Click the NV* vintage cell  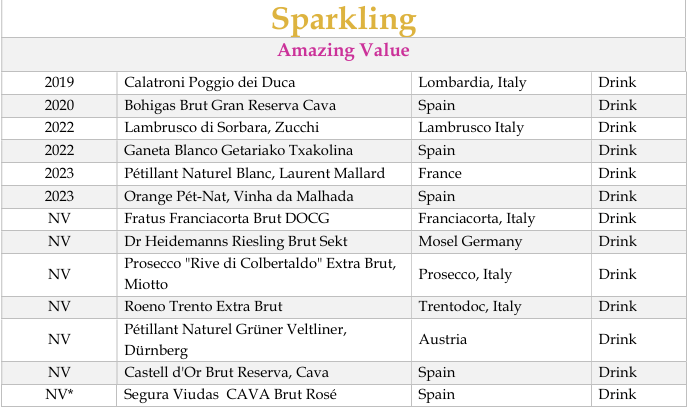60,394
